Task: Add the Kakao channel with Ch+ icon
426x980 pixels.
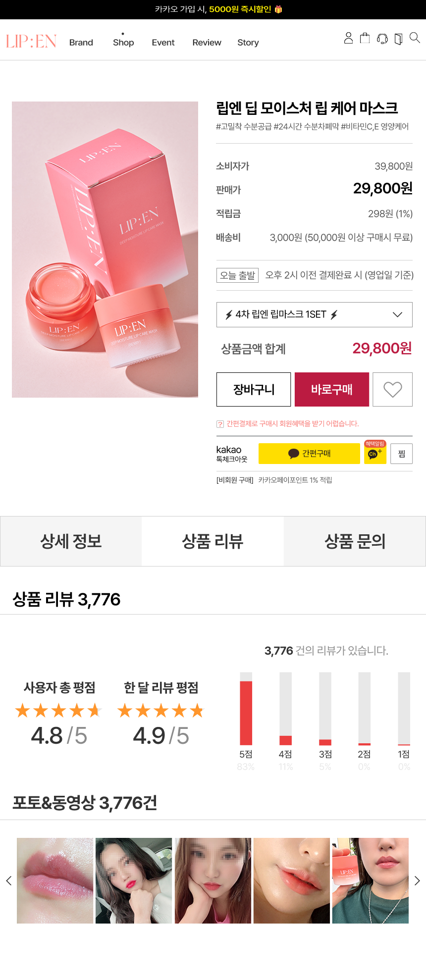Action: pos(375,454)
